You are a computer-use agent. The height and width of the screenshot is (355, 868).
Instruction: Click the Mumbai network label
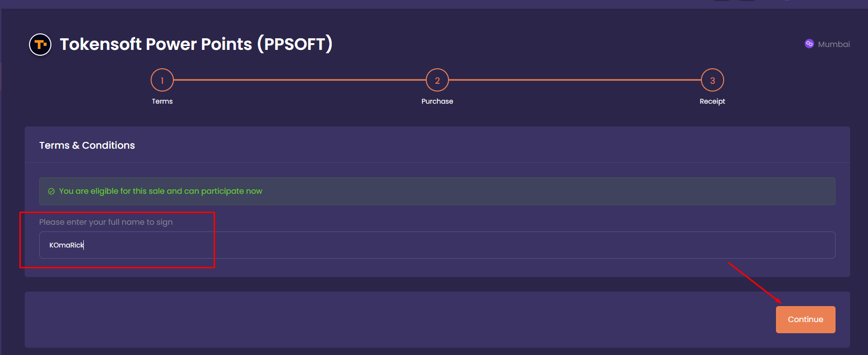pyautogui.click(x=834, y=44)
